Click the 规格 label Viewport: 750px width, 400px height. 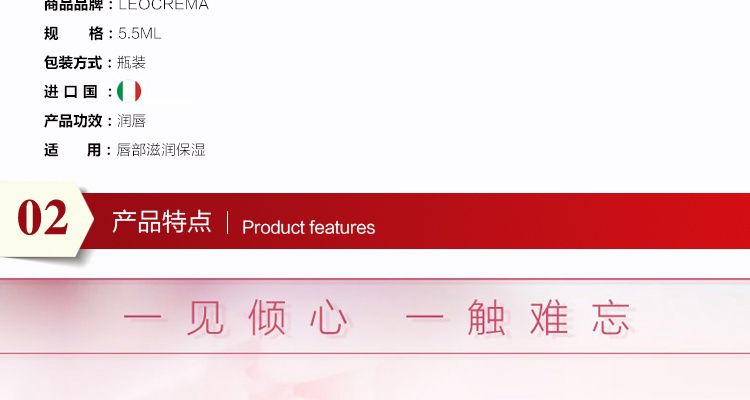74,33
